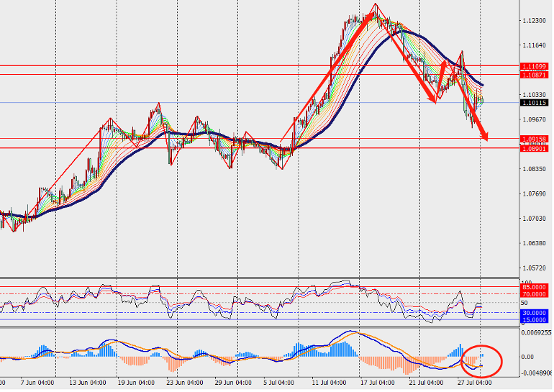554x392 pixels.
Task: Click the 1.08350 price scale value
Action: pyautogui.click(x=534, y=169)
